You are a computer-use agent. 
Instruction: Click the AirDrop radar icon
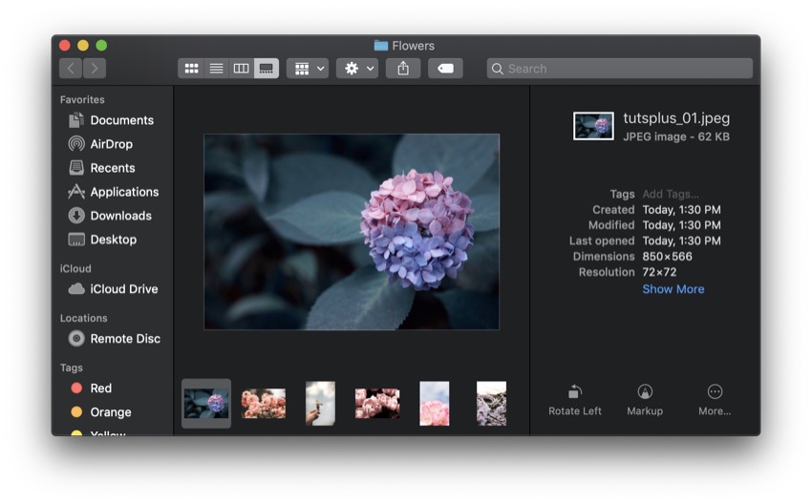(x=76, y=144)
